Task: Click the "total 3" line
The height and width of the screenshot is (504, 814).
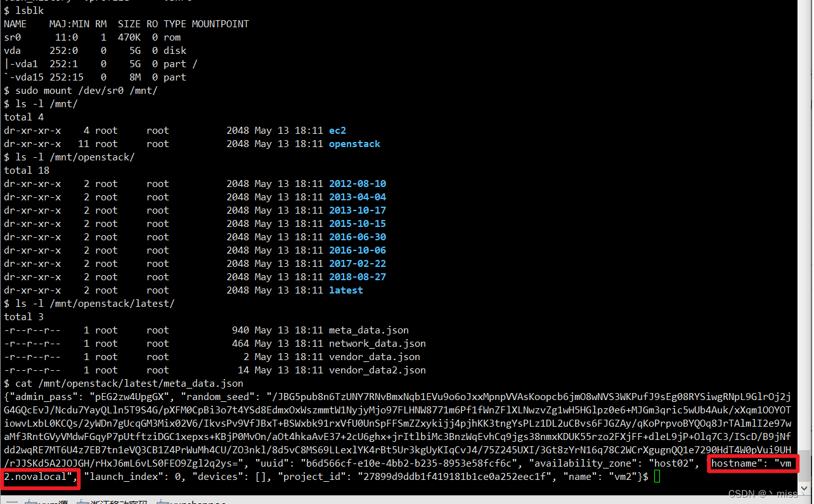Action: [x=23, y=317]
